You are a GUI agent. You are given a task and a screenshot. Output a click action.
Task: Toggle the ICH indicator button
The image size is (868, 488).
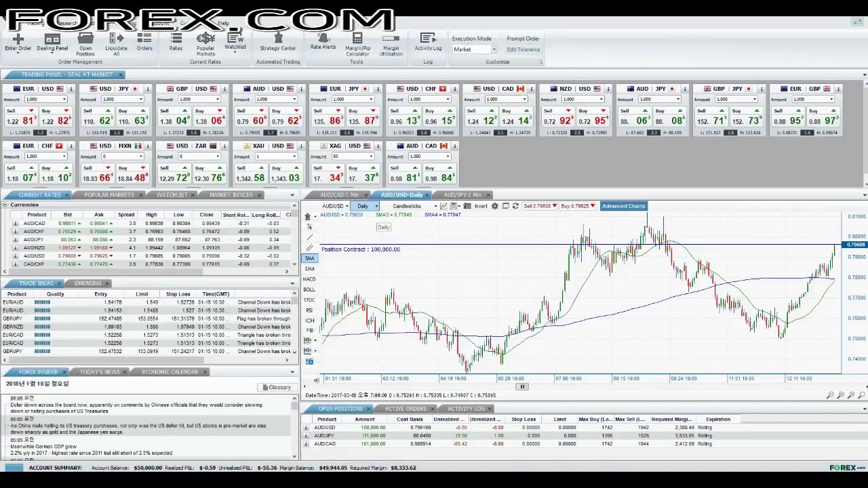pyautogui.click(x=309, y=320)
